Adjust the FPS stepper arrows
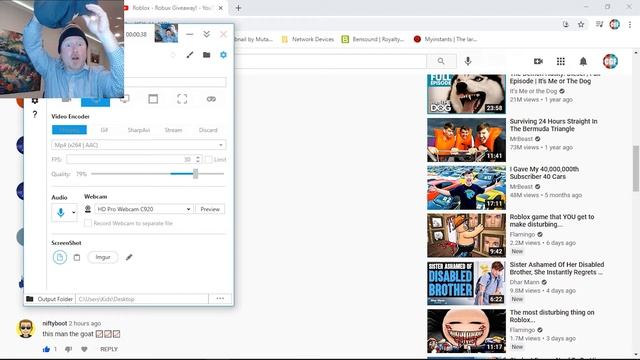This screenshot has width=640, height=360. click(x=198, y=159)
